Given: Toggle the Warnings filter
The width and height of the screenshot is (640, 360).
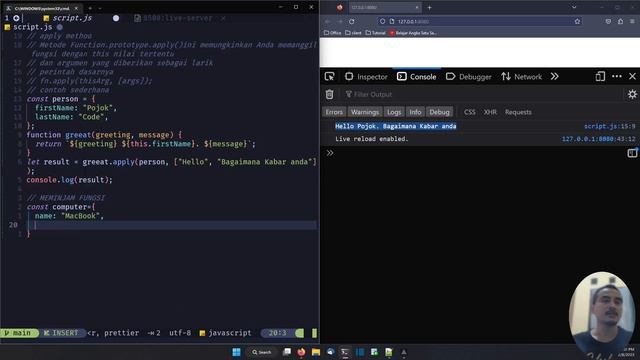Looking at the screenshot, I should coord(365,112).
